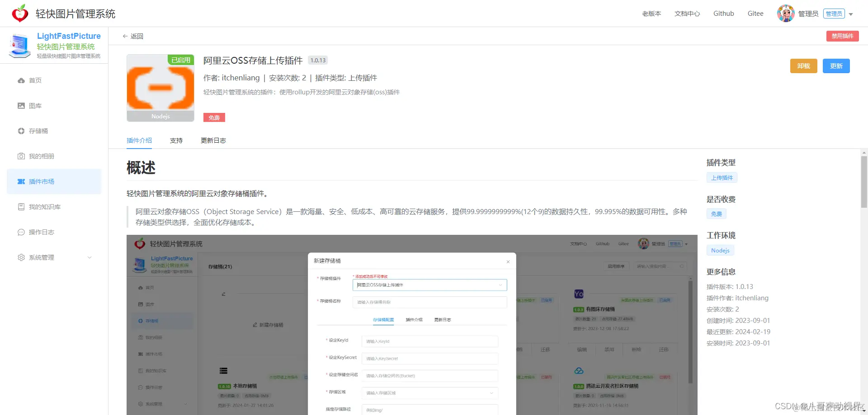The width and height of the screenshot is (868, 415).
Task: Click the 卸载 uninstall button
Action: pyautogui.click(x=804, y=66)
